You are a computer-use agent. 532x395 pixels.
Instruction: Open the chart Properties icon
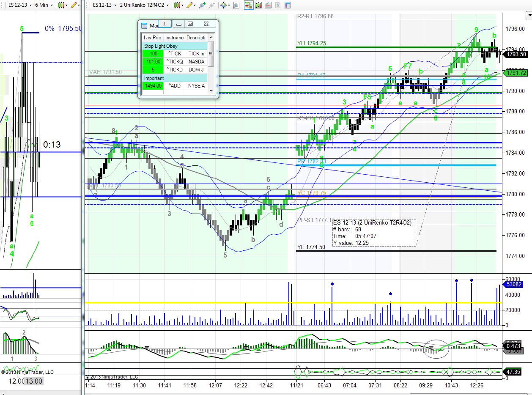point(287,5)
